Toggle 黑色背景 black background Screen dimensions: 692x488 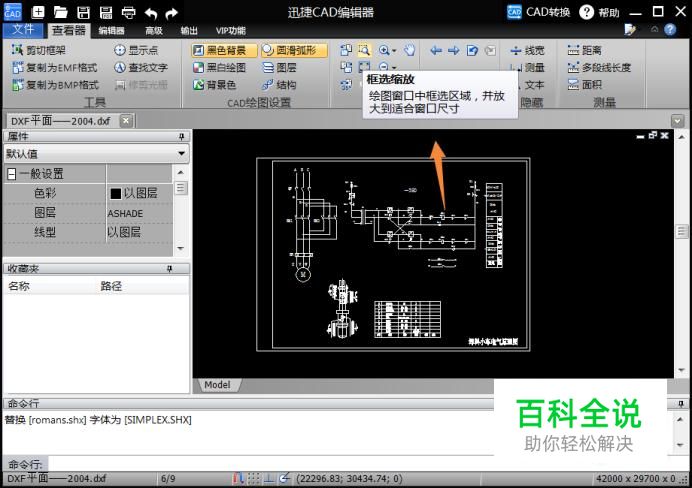click(224, 50)
